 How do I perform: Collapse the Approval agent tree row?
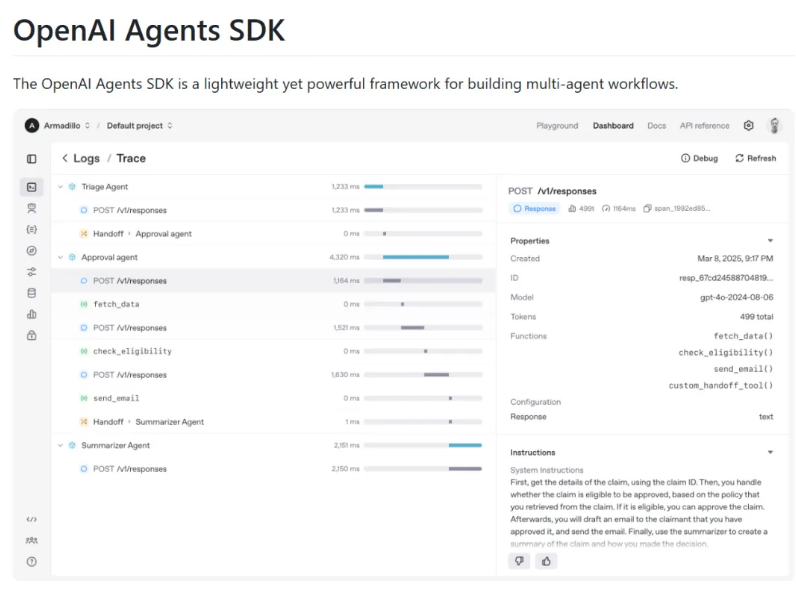tap(60, 257)
